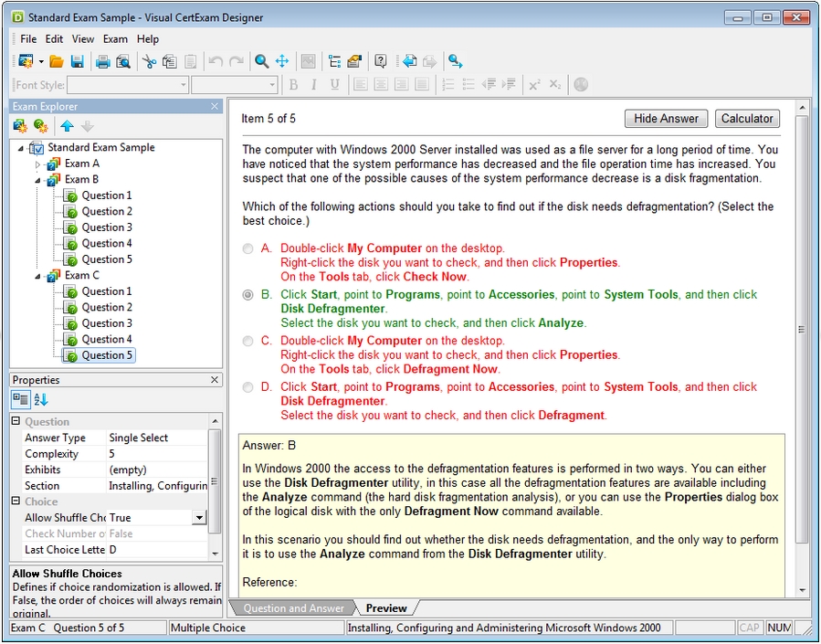Click the Insert Image toolbar icon
Image resolution: width=821 pixels, height=644 pixels.
point(309,62)
